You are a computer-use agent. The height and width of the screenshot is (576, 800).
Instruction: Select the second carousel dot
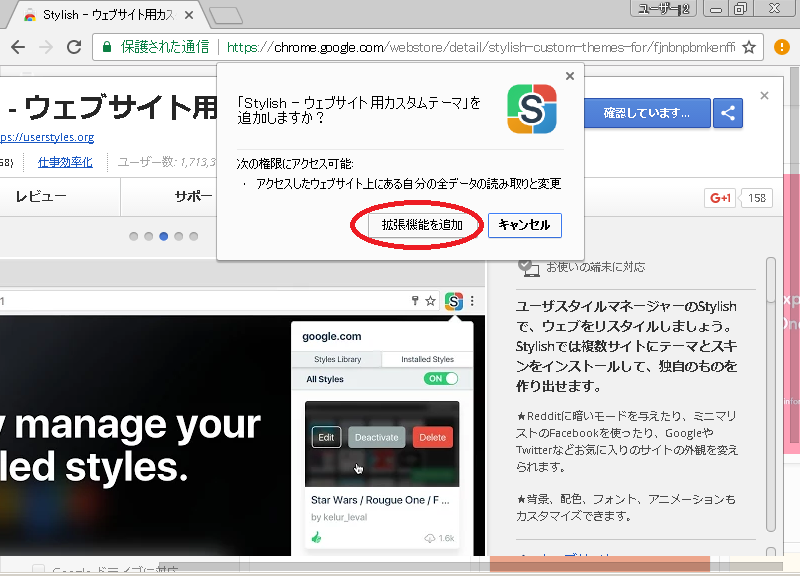148,236
